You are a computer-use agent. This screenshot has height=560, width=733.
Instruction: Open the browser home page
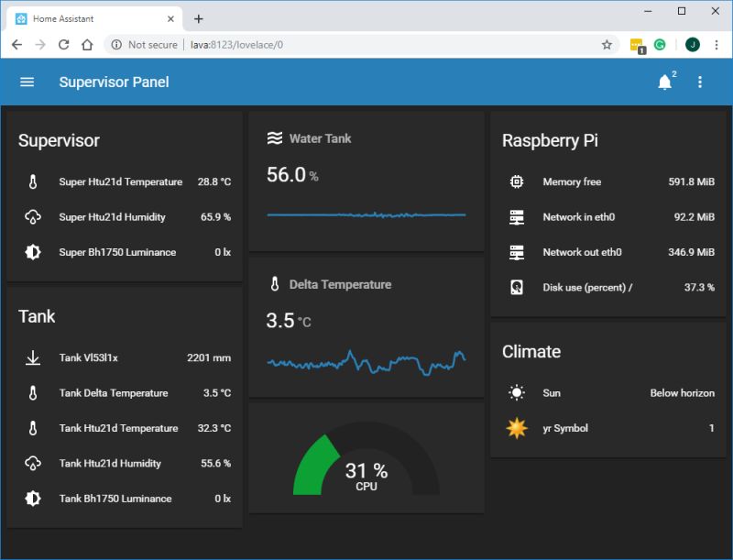tap(87, 45)
